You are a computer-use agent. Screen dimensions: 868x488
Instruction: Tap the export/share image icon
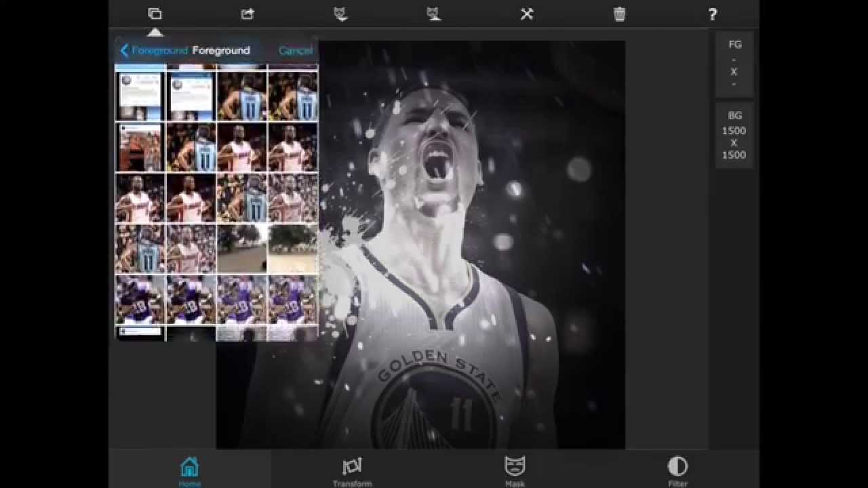click(x=248, y=14)
